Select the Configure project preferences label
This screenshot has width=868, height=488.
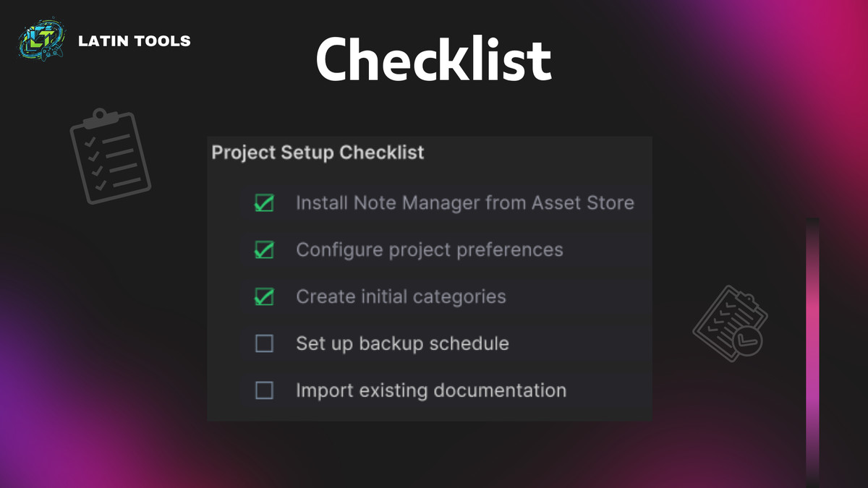pyautogui.click(x=429, y=250)
